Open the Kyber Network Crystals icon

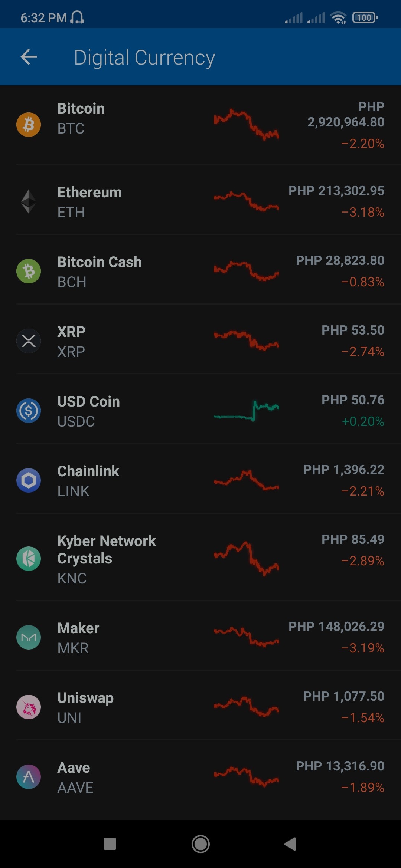[x=29, y=559]
